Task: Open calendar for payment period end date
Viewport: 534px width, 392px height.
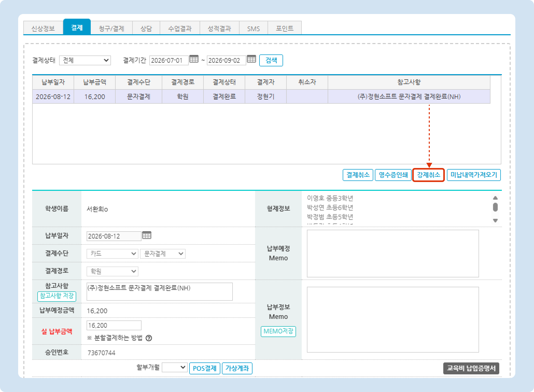Action: (x=251, y=59)
